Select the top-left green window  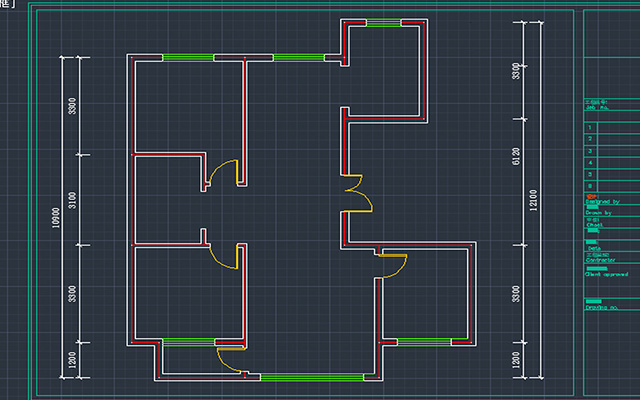tap(188, 58)
